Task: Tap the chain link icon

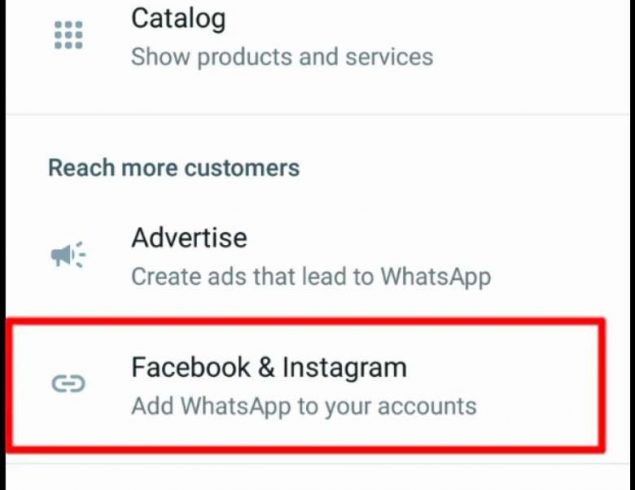Action: 68,383
